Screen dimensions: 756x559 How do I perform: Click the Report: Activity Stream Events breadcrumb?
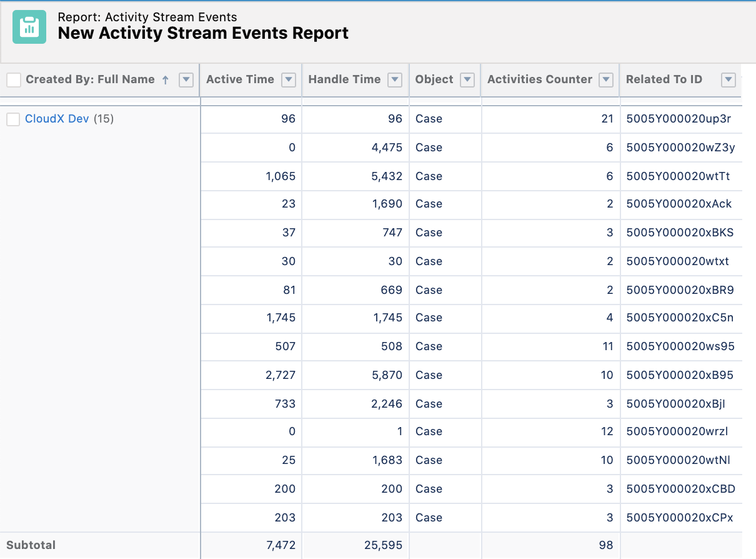tap(147, 17)
